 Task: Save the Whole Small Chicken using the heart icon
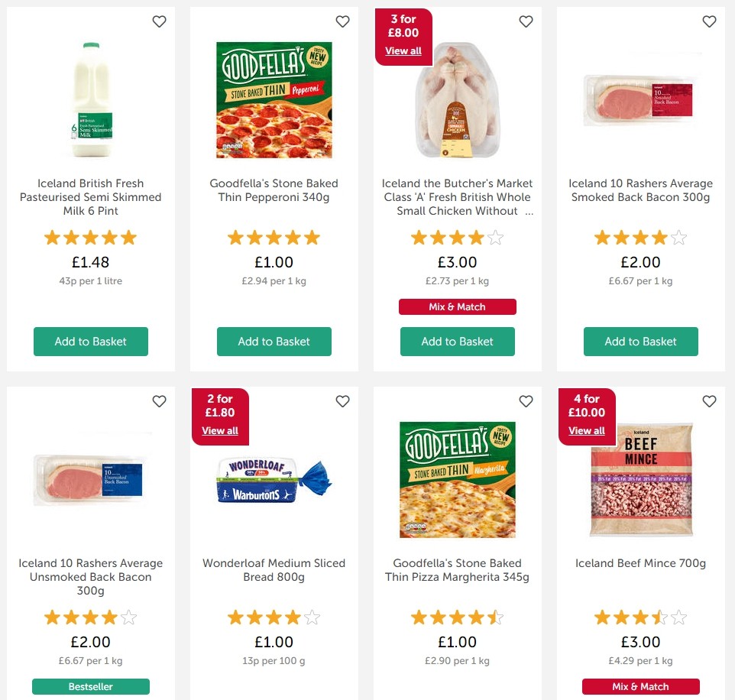(526, 21)
